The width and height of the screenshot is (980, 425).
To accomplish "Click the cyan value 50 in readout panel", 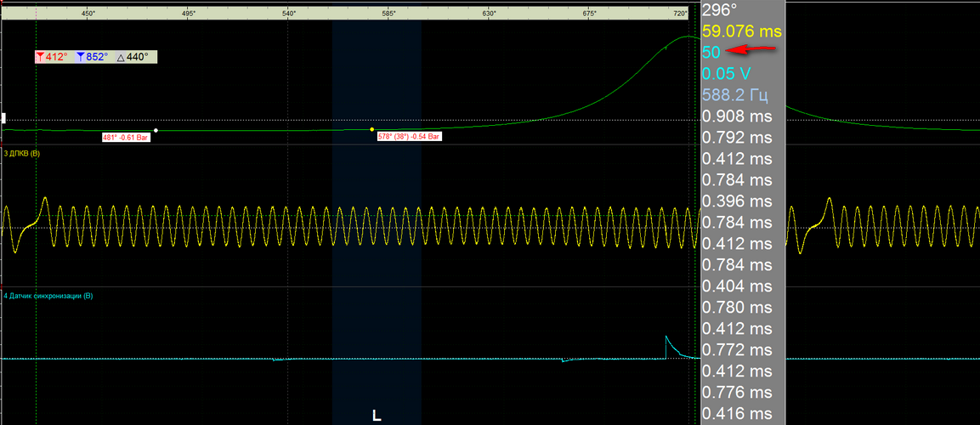I will tap(712, 53).
